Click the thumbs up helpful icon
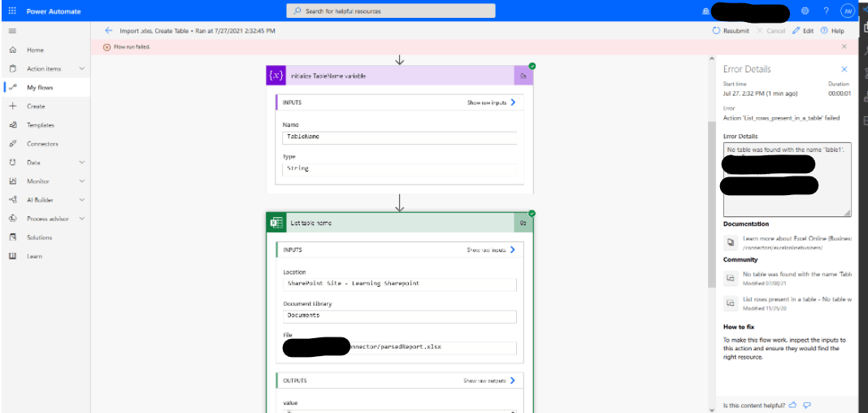Screen dimensions: 868x413 (x=792, y=404)
